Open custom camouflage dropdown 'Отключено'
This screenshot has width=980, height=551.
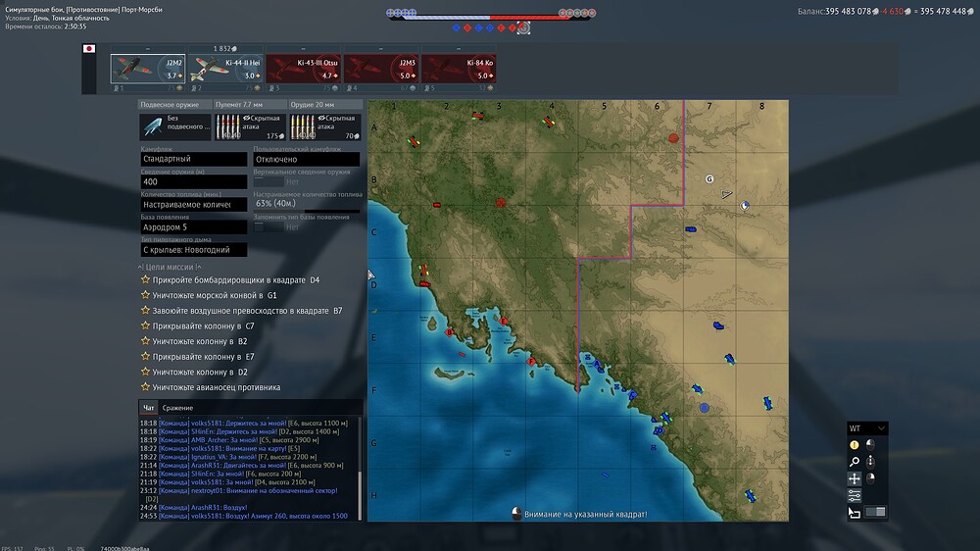[306, 159]
